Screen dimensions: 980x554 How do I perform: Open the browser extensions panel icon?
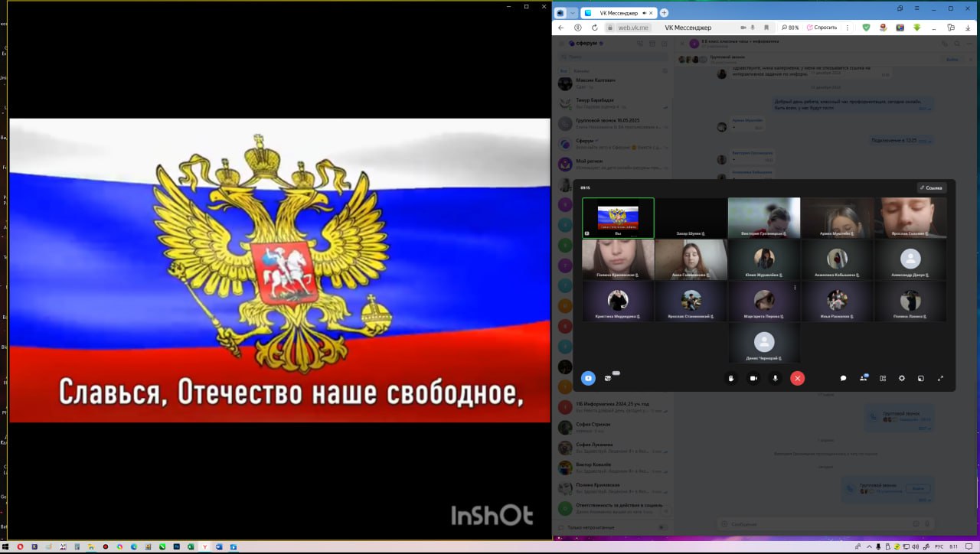click(952, 28)
